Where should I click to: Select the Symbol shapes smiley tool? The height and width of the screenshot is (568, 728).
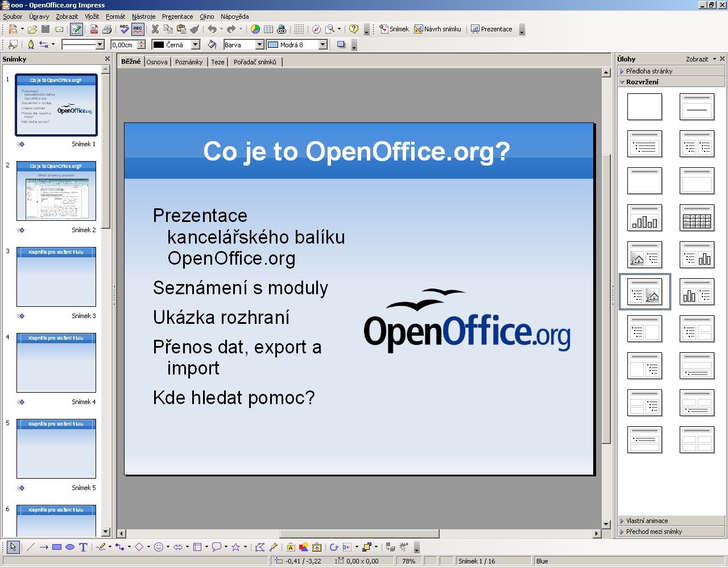pyautogui.click(x=159, y=547)
